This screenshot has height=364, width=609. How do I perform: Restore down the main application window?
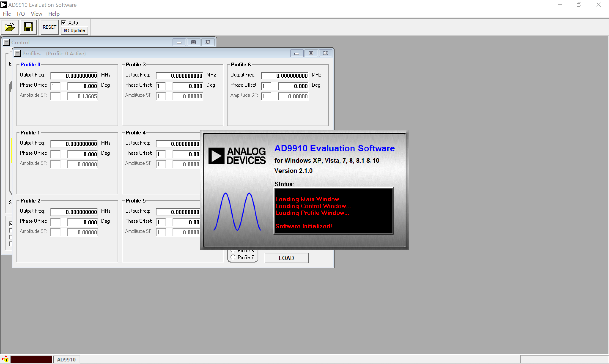(x=579, y=5)
